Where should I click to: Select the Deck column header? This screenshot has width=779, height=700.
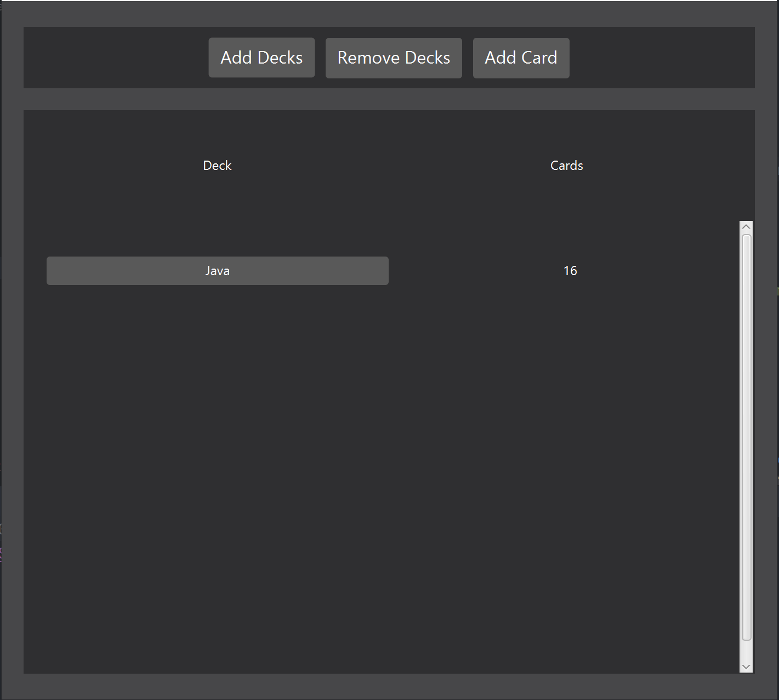[x=217, y=166]
